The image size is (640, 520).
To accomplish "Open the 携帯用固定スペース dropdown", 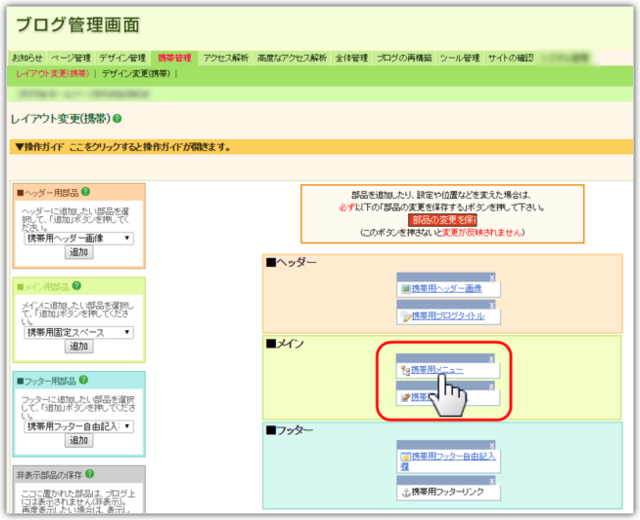I will (x=78, y=332).
